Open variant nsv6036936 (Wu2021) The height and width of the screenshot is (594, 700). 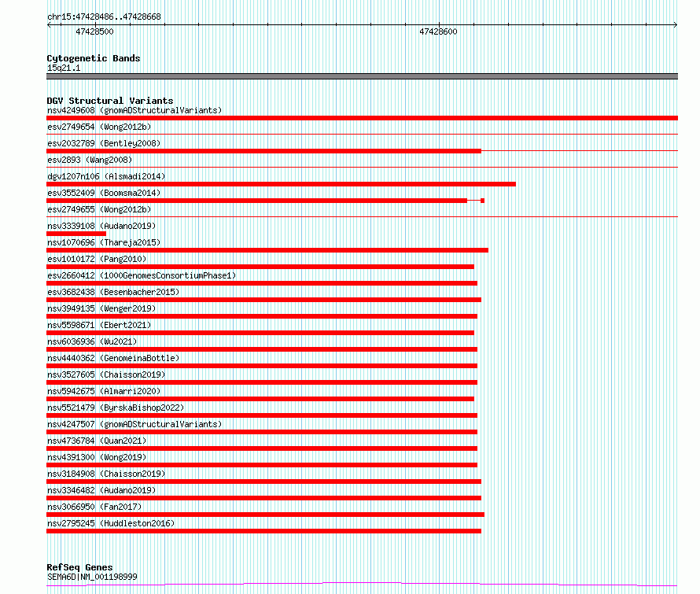pos(92,341)
